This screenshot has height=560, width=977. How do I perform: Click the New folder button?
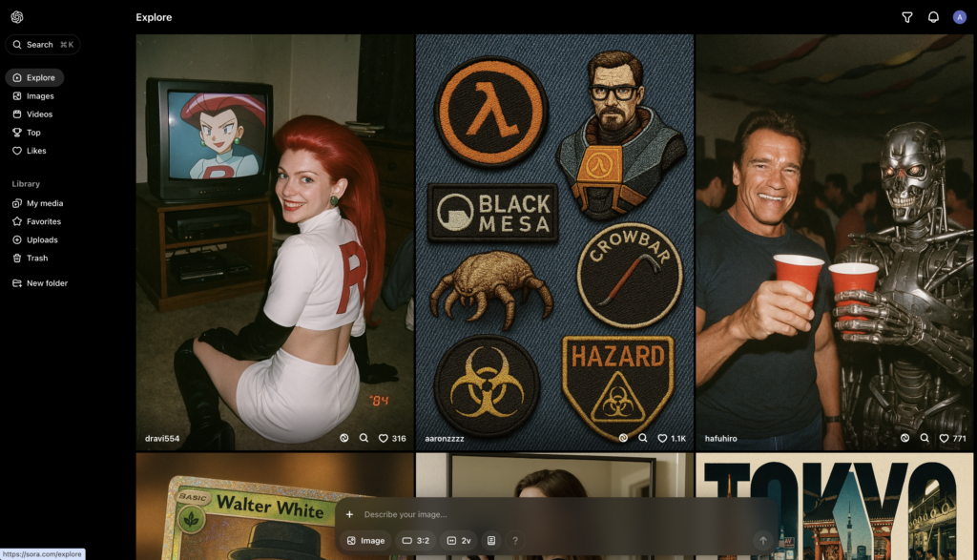tap(46, 283)
